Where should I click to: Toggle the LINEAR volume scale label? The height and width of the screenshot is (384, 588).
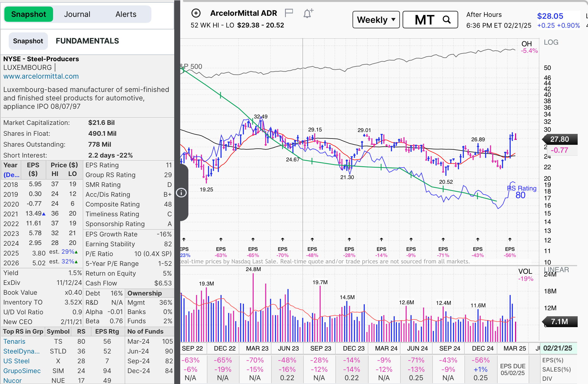pos(556,270)
